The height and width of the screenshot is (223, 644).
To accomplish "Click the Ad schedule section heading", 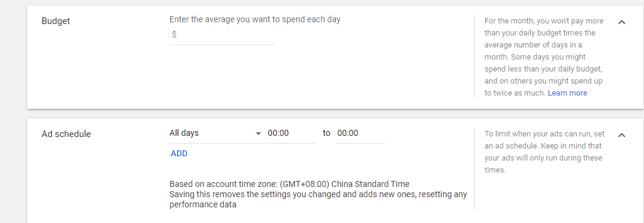I will tap(66, 134).
